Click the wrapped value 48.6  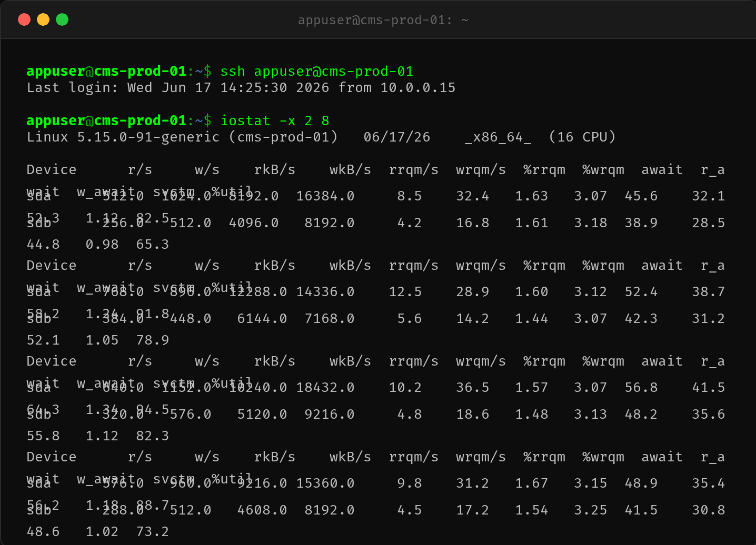pyautogui.click(x=43, y=531)
